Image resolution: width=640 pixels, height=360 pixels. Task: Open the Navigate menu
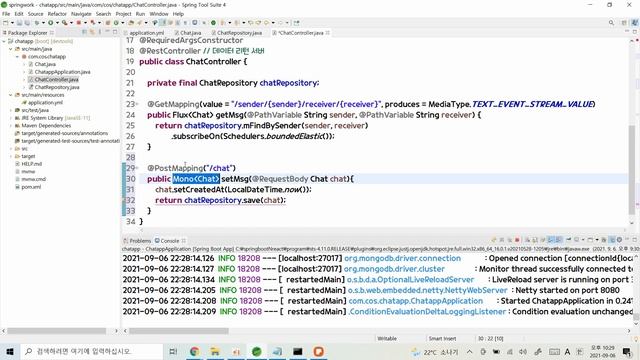pyautogui.click(x=81, y=14)
